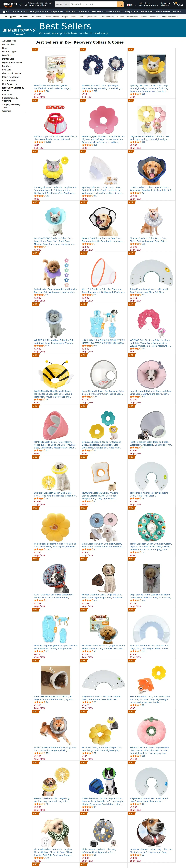The width and height of the screenshot is (186, 868).
Task: Click Returns & Orders link
Action: pos(165,4)
